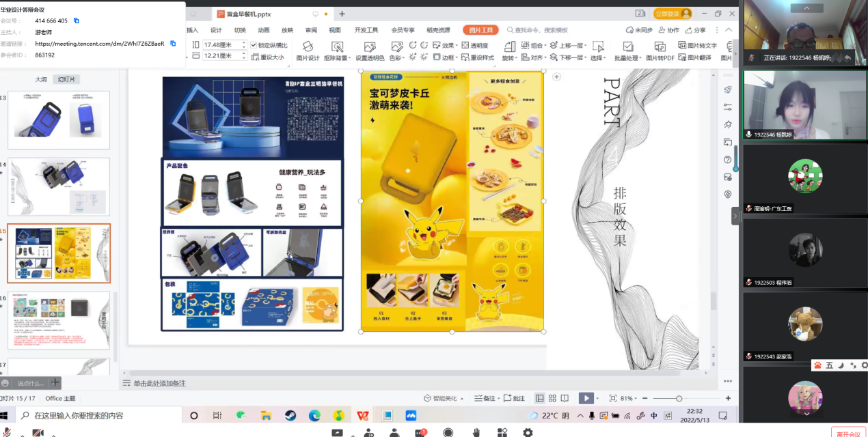This screenshot has width=868, height=437.
Task: Click the zoom slider handle
Action: coord(679,398)
